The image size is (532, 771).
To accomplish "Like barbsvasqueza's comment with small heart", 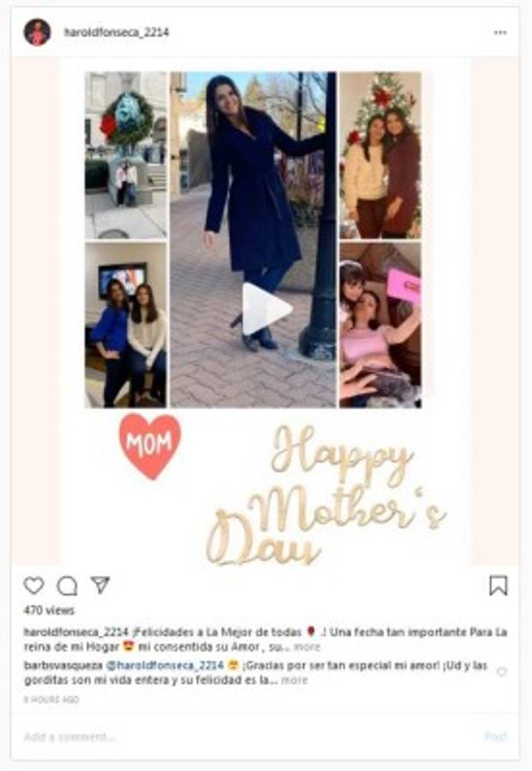I will tap(501, 672).
